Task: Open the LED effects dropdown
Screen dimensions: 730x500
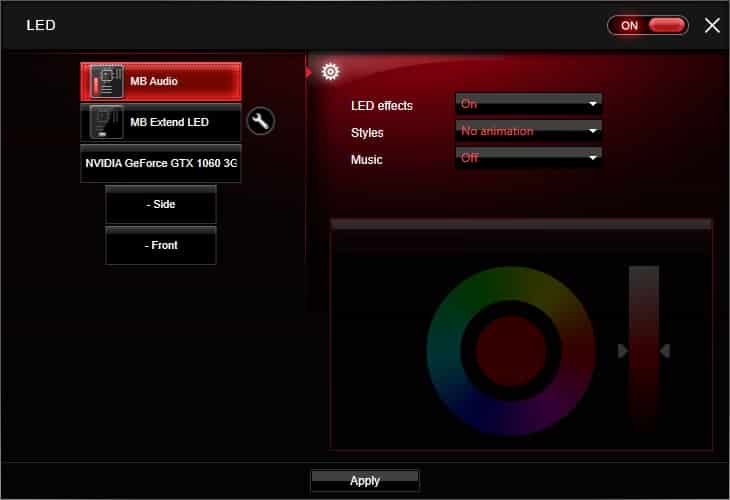Action: [x=528, y=104]
